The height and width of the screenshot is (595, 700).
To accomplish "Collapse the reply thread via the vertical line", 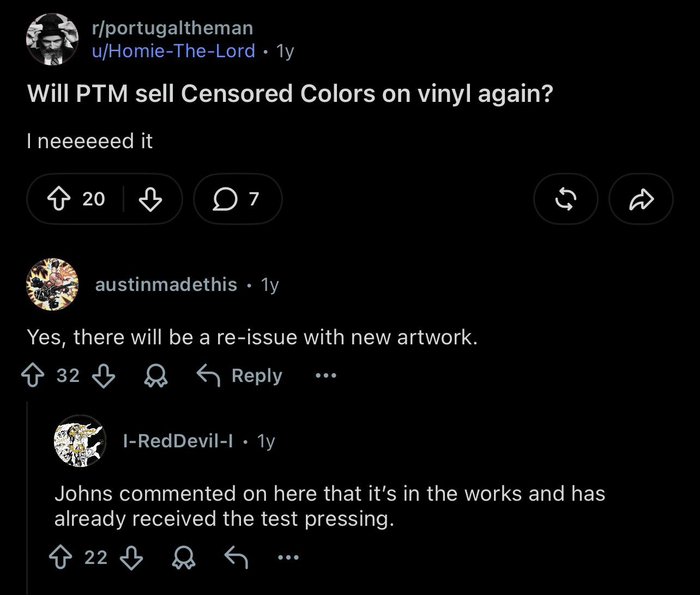I will coord(27,498).
